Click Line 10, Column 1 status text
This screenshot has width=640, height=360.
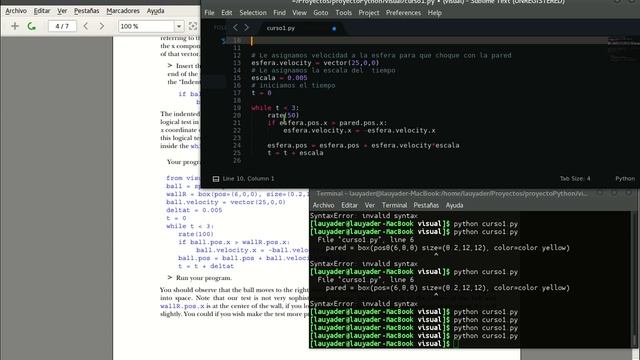(249, 179)
